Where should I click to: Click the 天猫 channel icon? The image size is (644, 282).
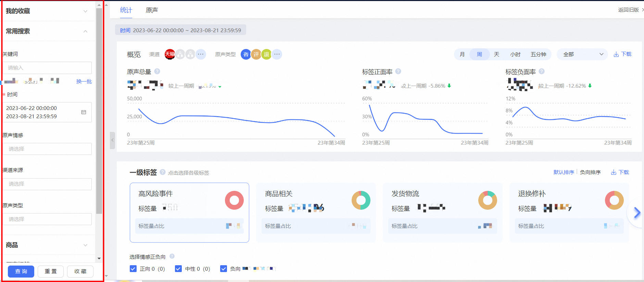click(170, 54)
